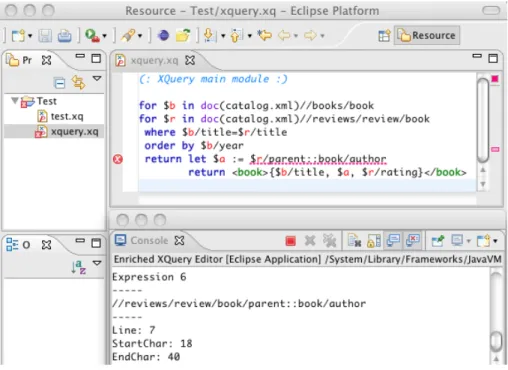The width and height of the screenshot is (508, 370).
Task: Run External Tools using green play icon
Action: click(92, 35)
